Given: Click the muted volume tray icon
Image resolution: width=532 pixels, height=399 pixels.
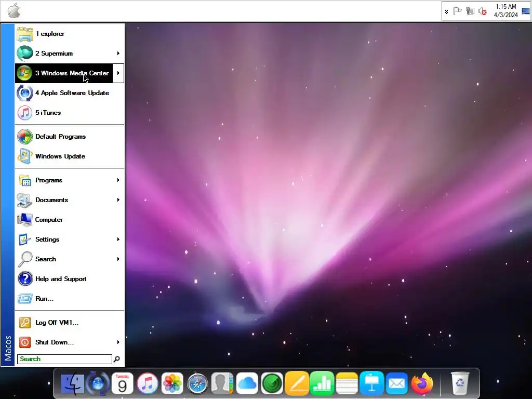Looking at the screenshot, I should (x=483, y=11).
